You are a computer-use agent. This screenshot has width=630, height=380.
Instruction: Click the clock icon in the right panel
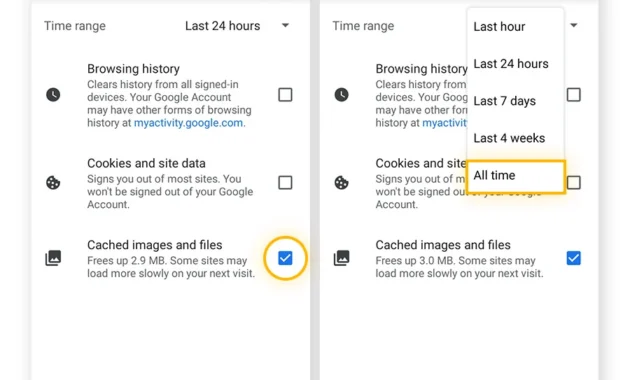coord(342,95)
